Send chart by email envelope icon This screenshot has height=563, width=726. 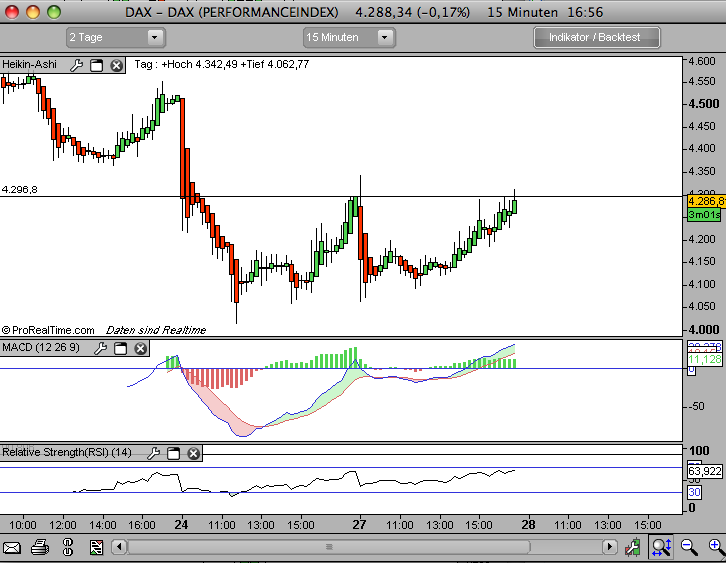pyautogui.click(x=12, y=548)
